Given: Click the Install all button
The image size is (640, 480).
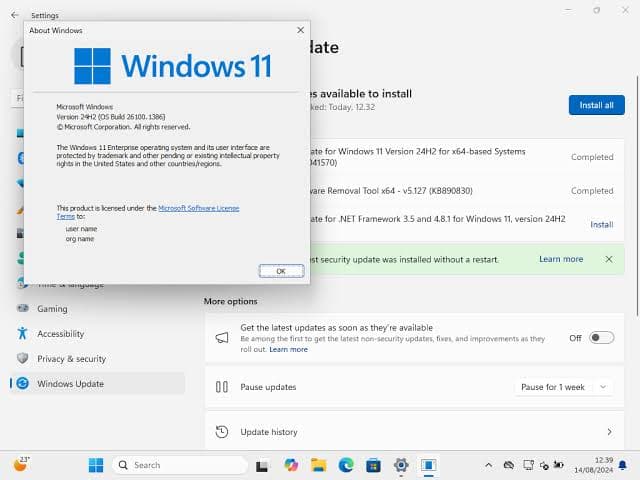Looking at the screenshot, I should click(x=596, y=105).
